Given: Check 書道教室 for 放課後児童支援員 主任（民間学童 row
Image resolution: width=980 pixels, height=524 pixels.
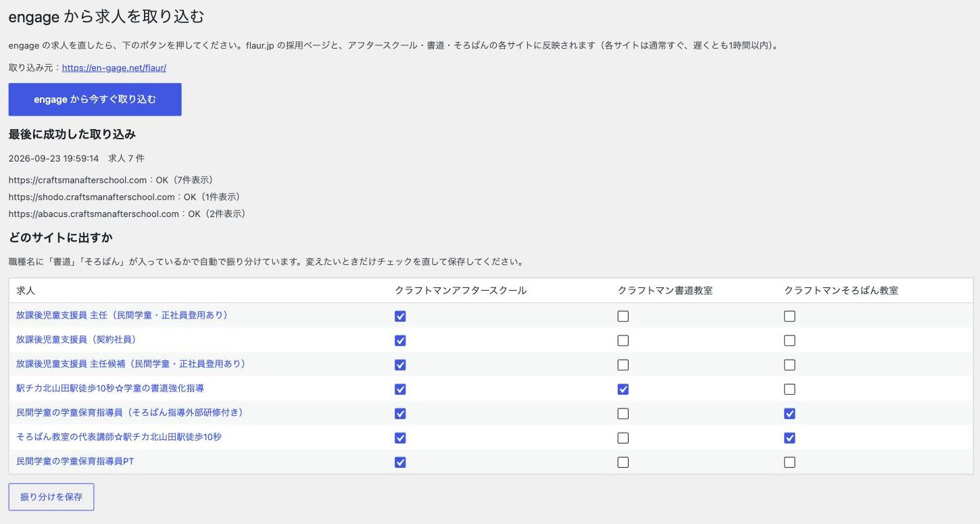Looking at the screenshot, I should pyautogui.click(x=623, y=316).
